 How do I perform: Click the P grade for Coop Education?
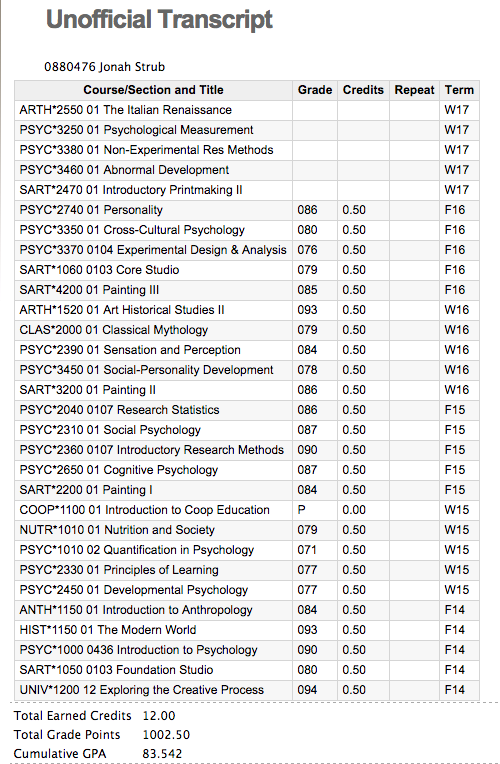[x=301, y=510]
